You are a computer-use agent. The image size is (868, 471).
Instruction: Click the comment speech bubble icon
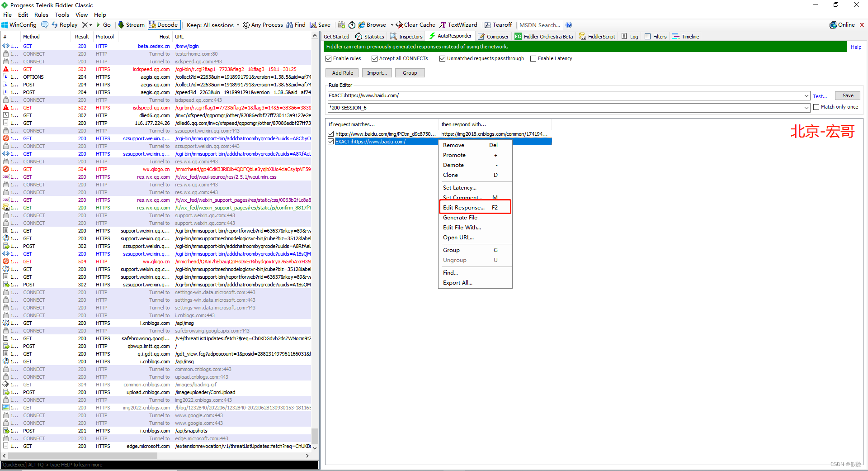45,25
